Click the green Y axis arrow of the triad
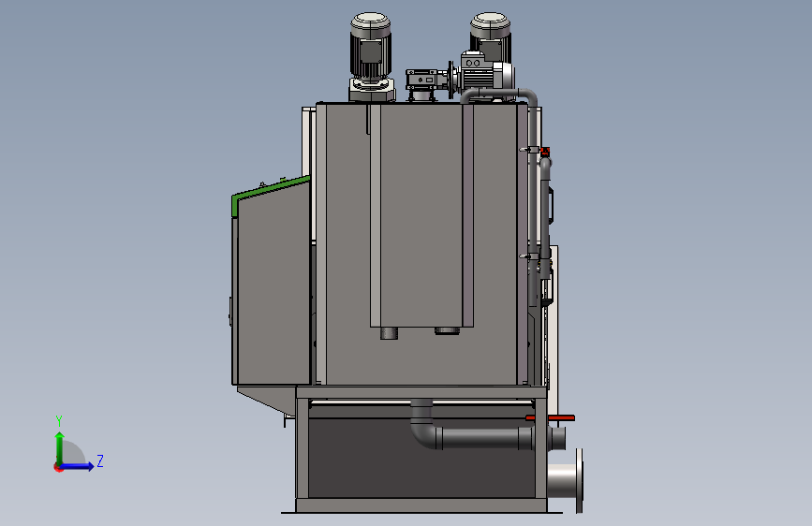The height and width of the screenshot is (526, 812). tap(60, 447)
